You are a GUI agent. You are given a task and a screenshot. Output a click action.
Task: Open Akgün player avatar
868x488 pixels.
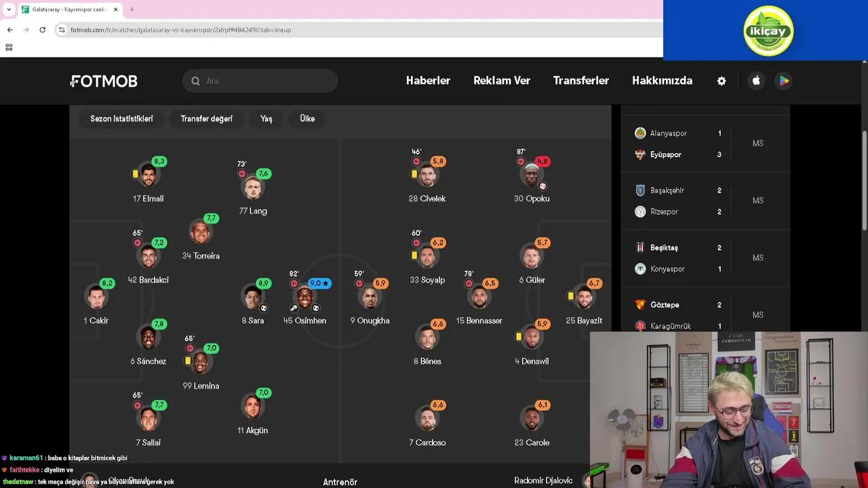[253, 407]
